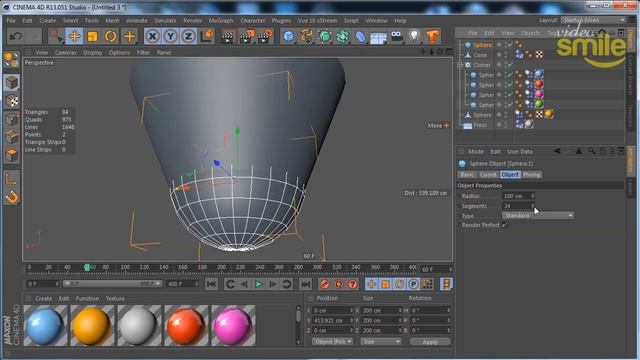Click the Make Editable icon in left sidebar
This screenshot has width=640, height=360.
click(x=11, y=60)
